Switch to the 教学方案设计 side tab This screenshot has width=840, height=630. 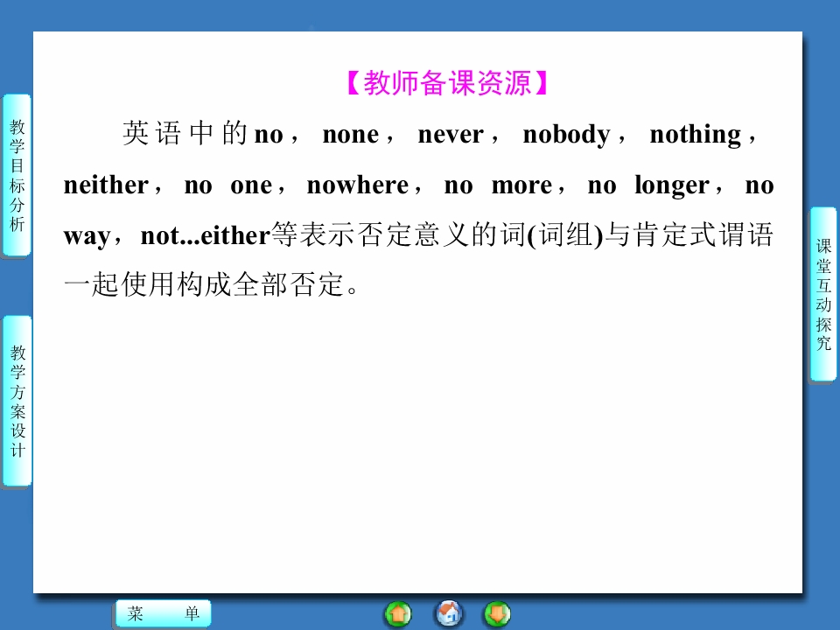point(17,401)
